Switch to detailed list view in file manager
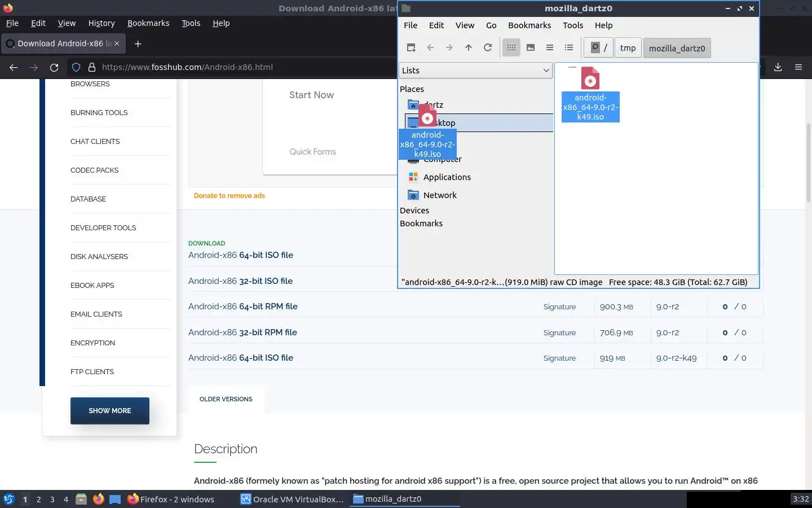812x508 pixels. [x=569, y=48]
